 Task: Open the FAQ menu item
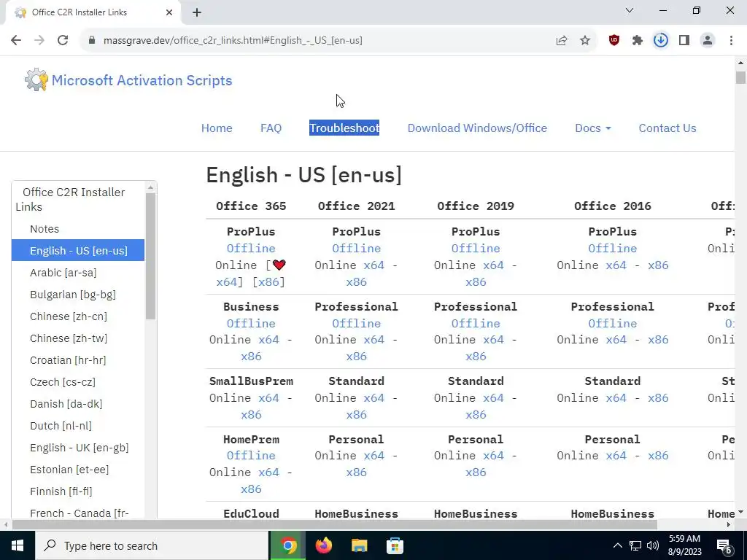[271, 128]
